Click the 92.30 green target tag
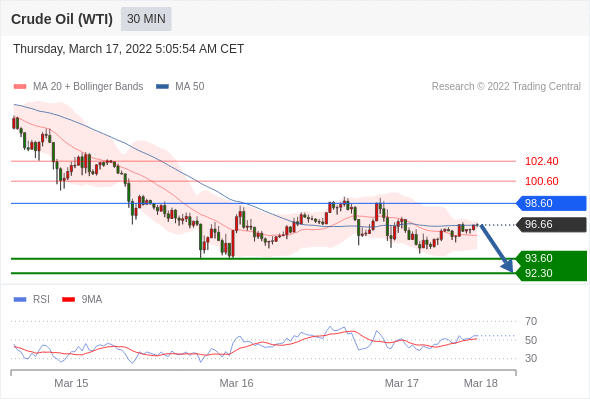This screenshot has width=590, height=400. pyautogui.click(x=551, y=273)
